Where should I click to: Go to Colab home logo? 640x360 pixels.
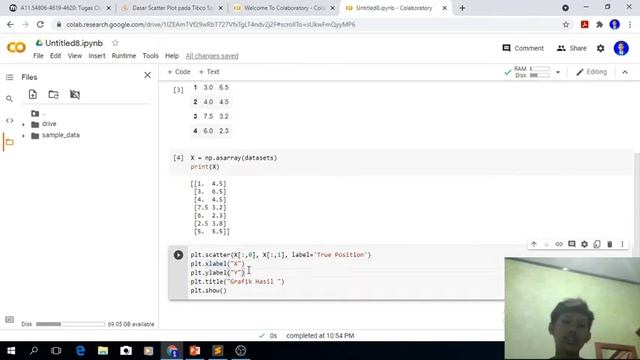pos(16,48)
